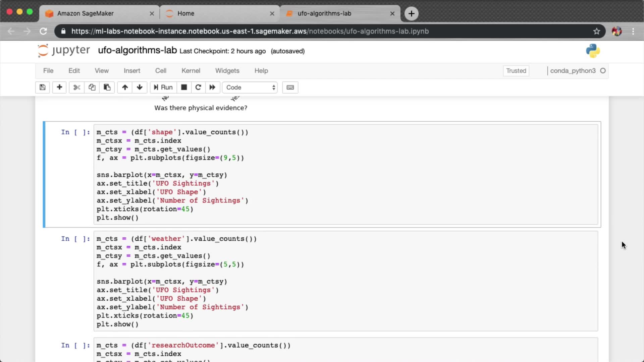Click the Trusted notebook button
The height and width of the screenshot is (362, 644).
[x=516, y=71]
